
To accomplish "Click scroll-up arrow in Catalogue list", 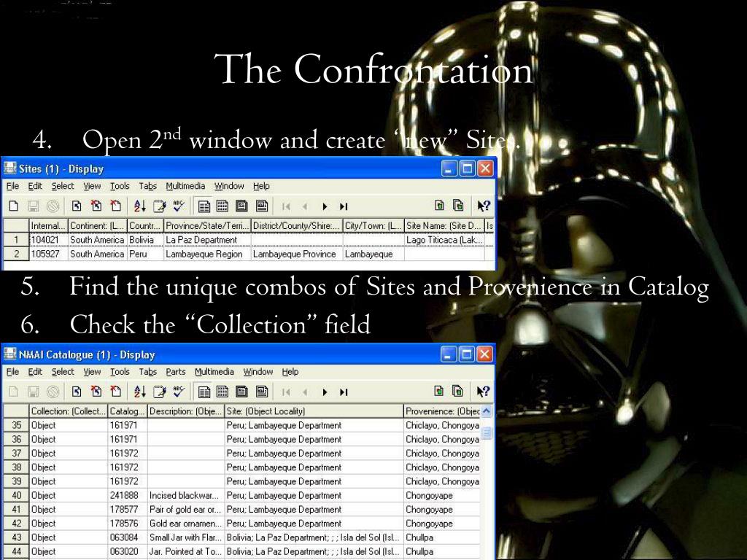I will [x=487, y=411].
